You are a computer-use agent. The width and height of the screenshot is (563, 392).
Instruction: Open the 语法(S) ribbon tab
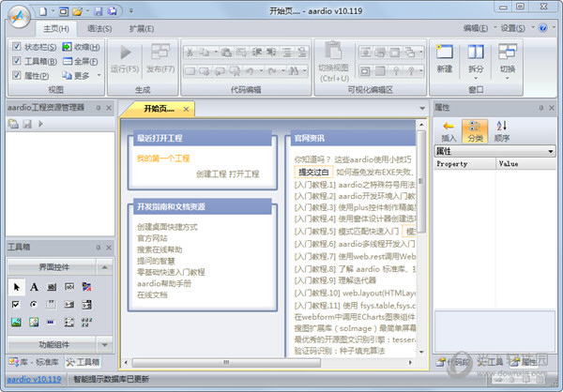pyautogui.click(x=99, y=29)
